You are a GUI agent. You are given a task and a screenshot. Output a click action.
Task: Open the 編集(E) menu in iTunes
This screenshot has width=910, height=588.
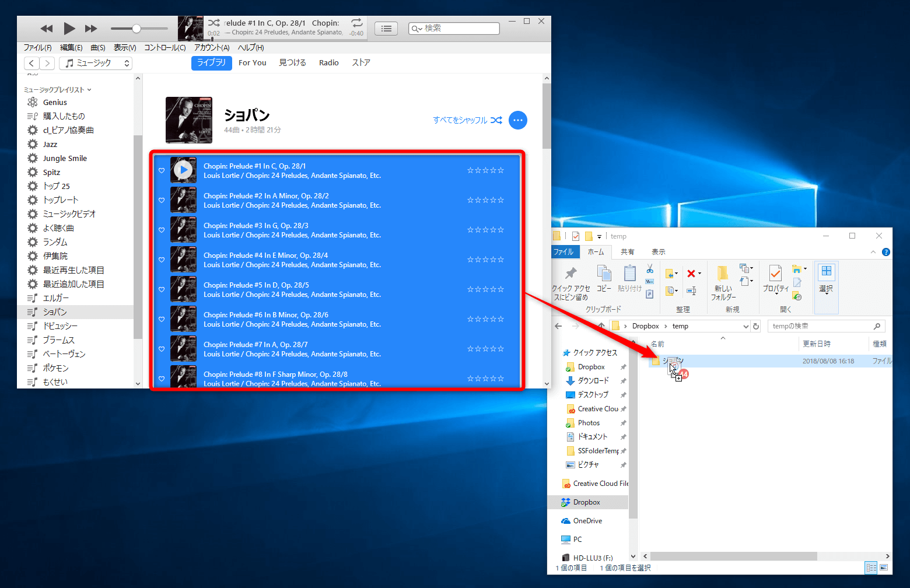(x=71, y=48)
